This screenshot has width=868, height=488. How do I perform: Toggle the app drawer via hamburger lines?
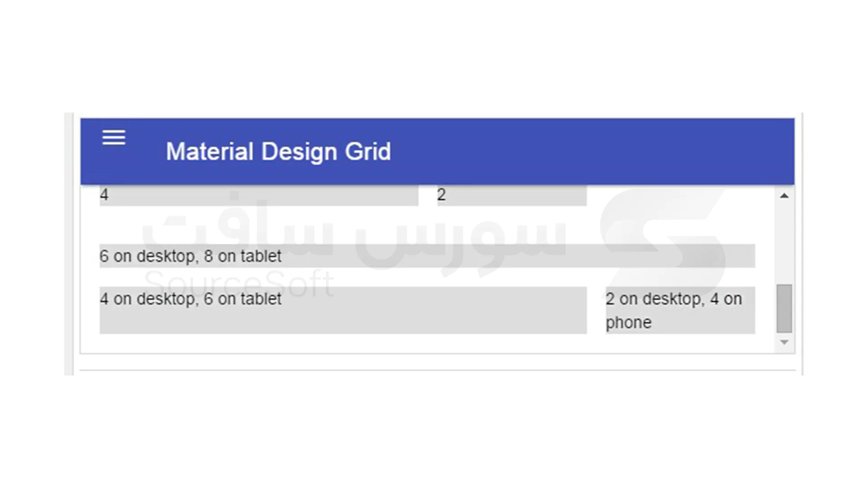point(113,137)
